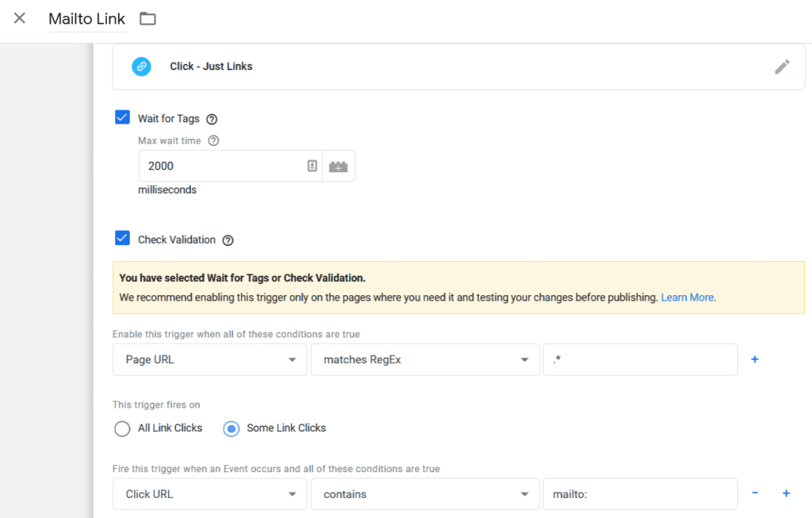Open the Page URL variable dropdown
Image resolution: width=812 pixels, height=518 pixels.
pos(209,359)
